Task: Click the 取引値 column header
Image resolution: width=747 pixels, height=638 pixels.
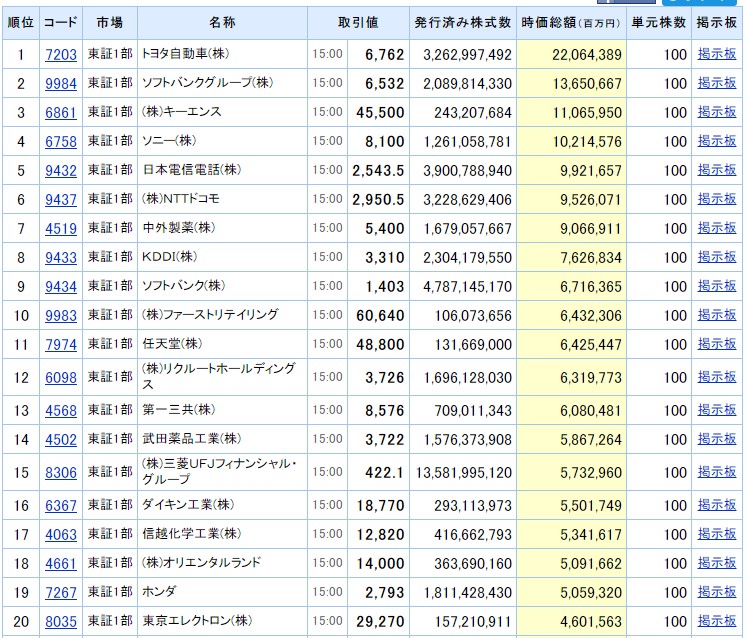Action: point(358,22)
